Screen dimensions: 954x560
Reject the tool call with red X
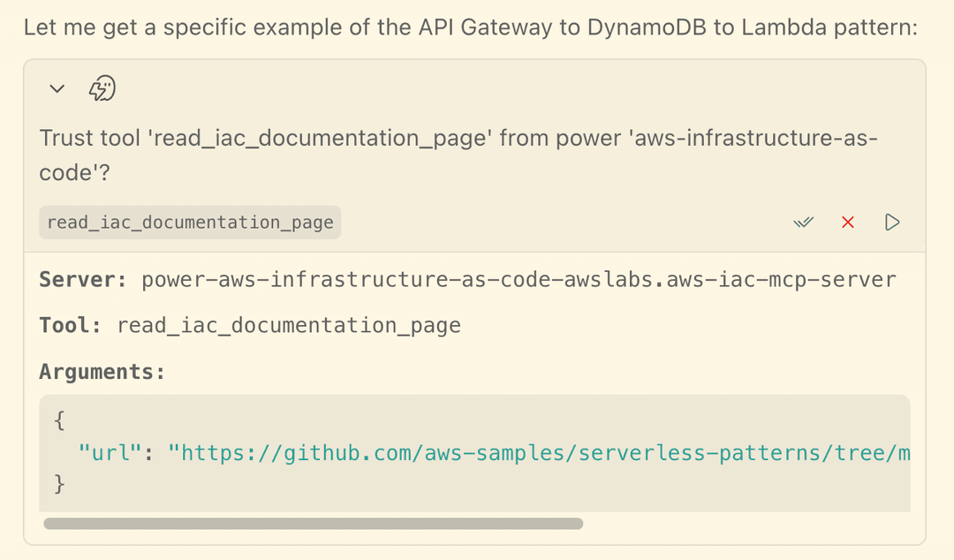click(x=847, y=223)
